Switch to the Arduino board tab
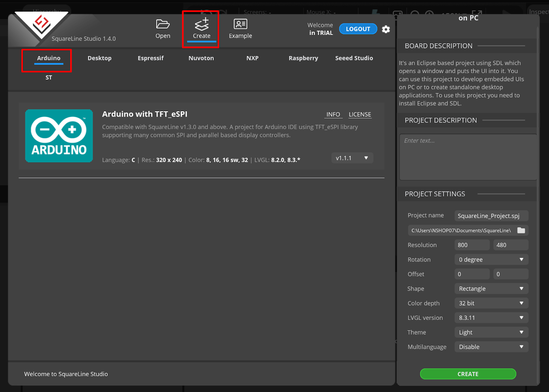 coord(49,58)
